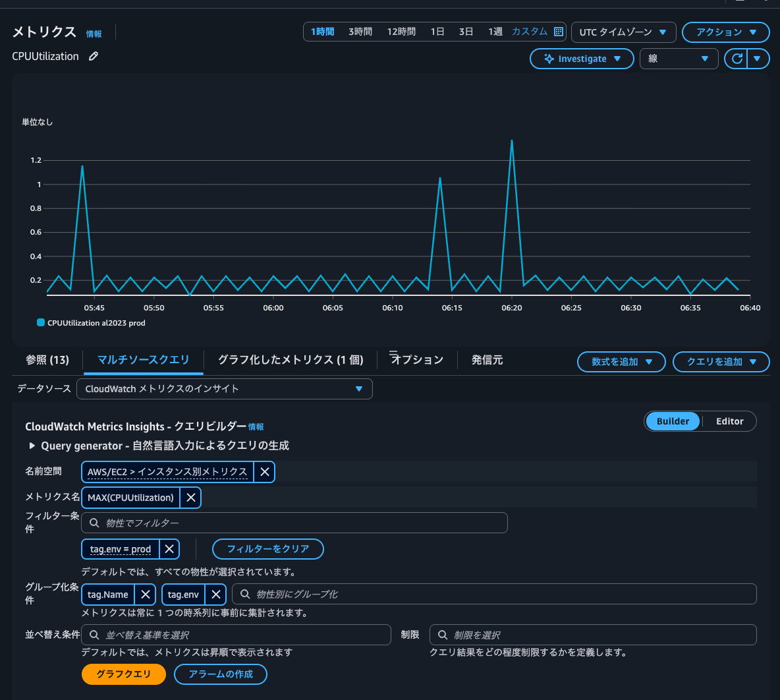The image size is (780, 700).
Task: Select the 3時間 time range
Action: [360, 32]
